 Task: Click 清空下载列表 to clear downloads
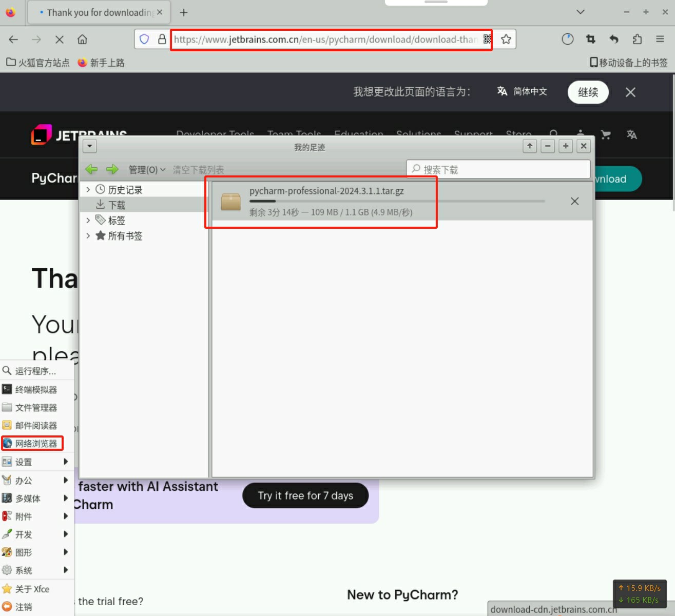pos(198,170)
